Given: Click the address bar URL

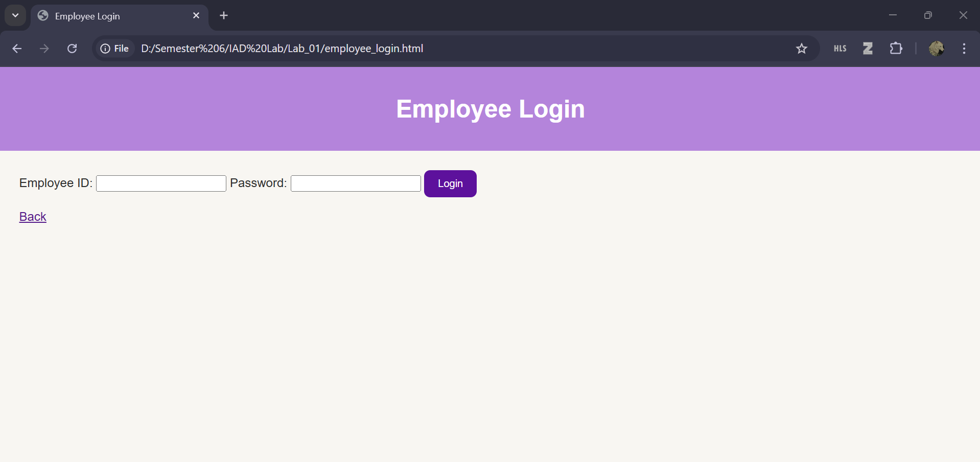Looking at the screenshot, I should (x=282, y=49).
